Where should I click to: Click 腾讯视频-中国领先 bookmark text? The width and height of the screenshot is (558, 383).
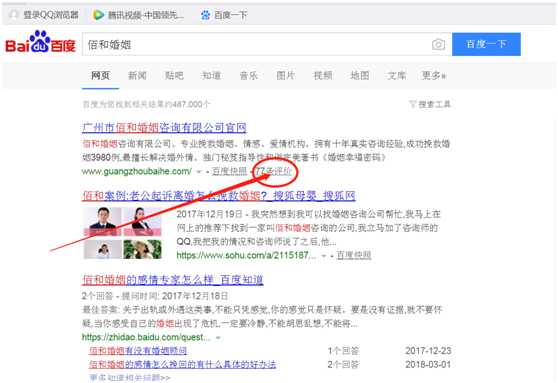click(x=146, y=15)
